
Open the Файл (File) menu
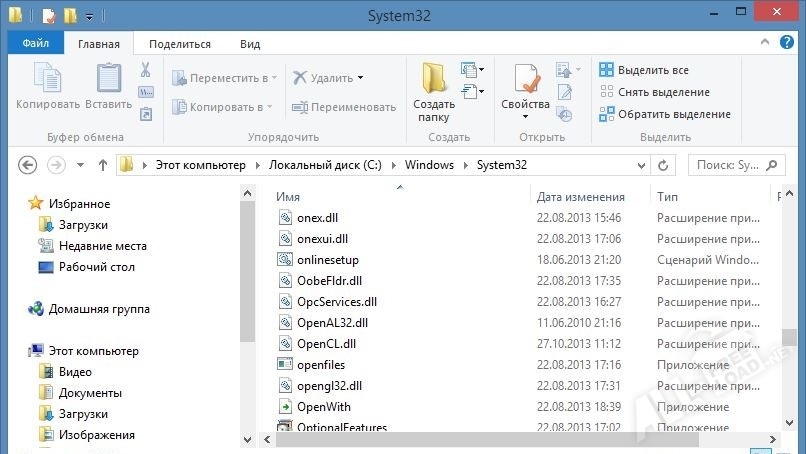tap(35, 44)
